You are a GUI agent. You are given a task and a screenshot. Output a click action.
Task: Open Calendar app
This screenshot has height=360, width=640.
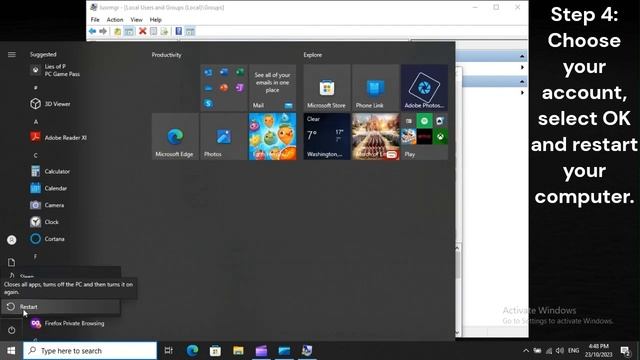pos(49,188)
